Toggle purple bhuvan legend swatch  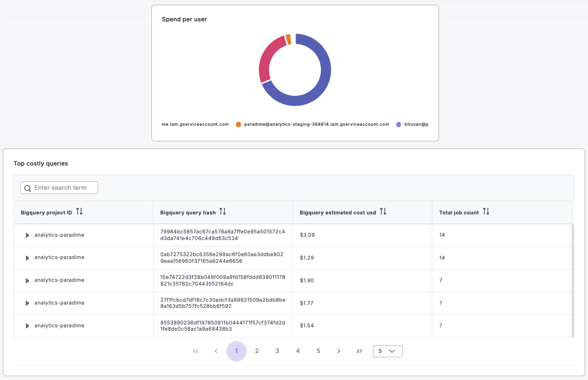click(x=399, y=124)
